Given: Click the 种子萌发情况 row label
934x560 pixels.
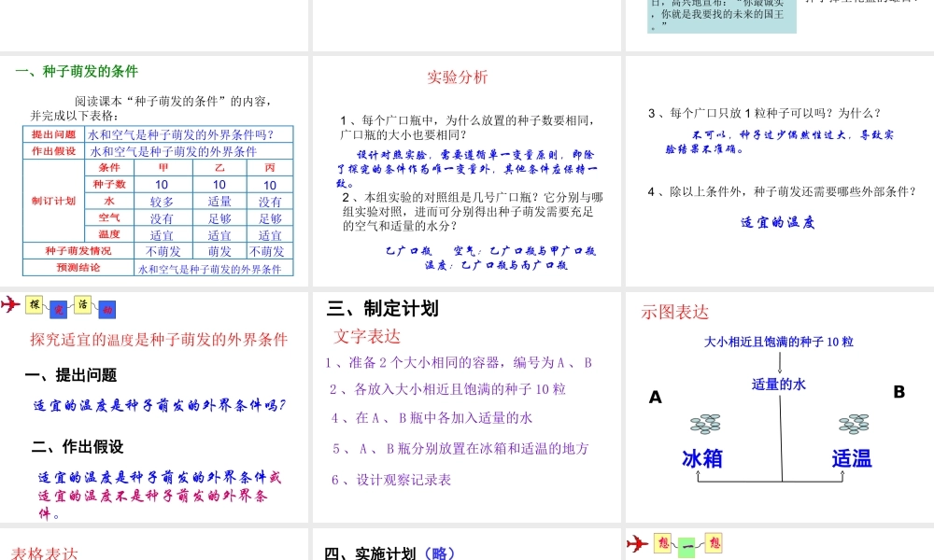Looking at the screenshot, I should tap(78, 251).
